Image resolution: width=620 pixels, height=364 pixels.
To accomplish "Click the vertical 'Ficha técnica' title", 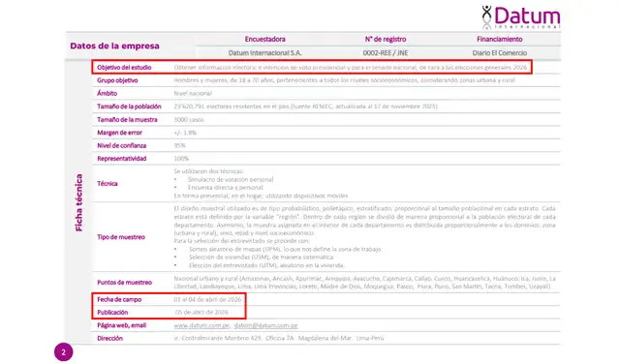I will point(79,202).
